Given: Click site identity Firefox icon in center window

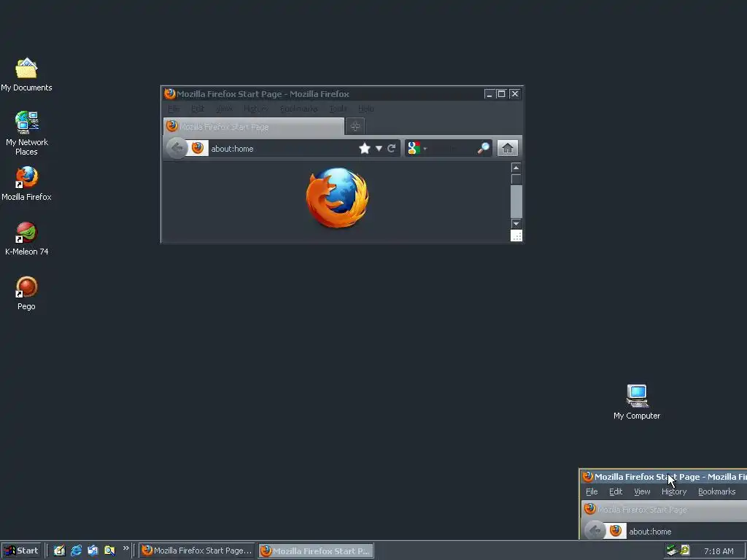Looking at the screenshot, I should (198, 148).
